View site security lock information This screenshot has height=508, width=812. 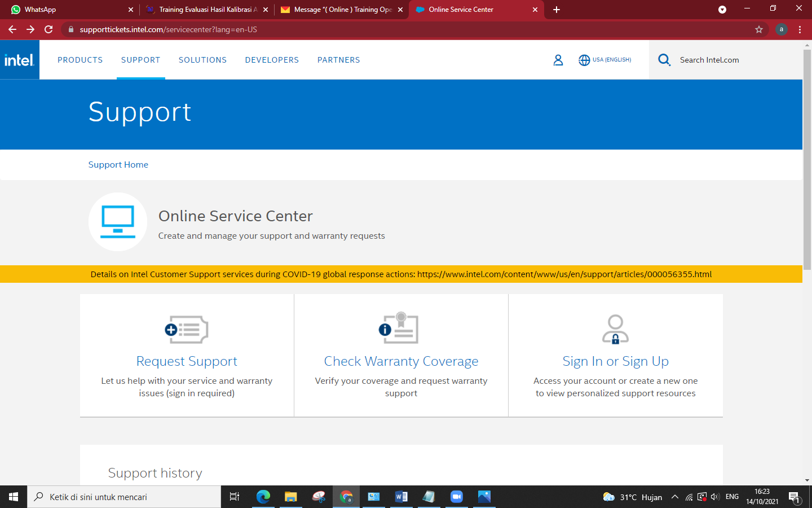71,29
